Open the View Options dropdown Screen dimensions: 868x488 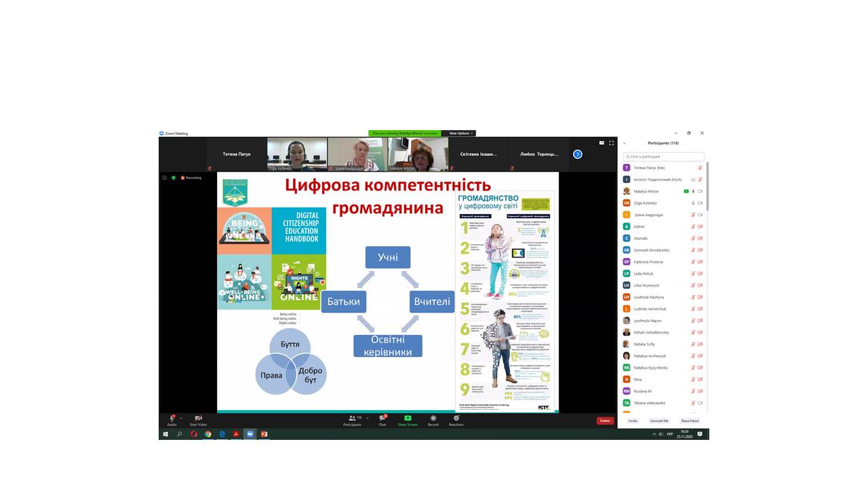tap(460, 134)
